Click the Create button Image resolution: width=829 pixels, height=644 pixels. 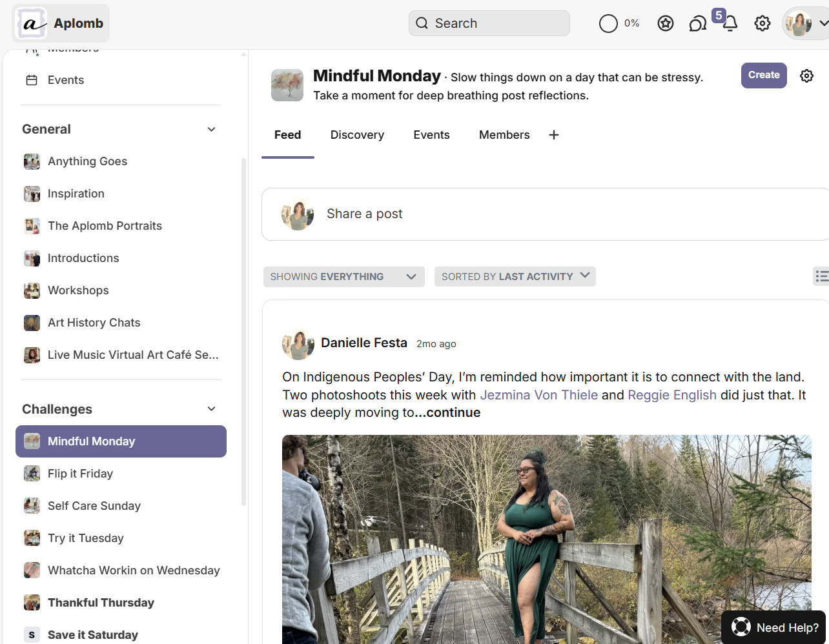coord(764,75)
